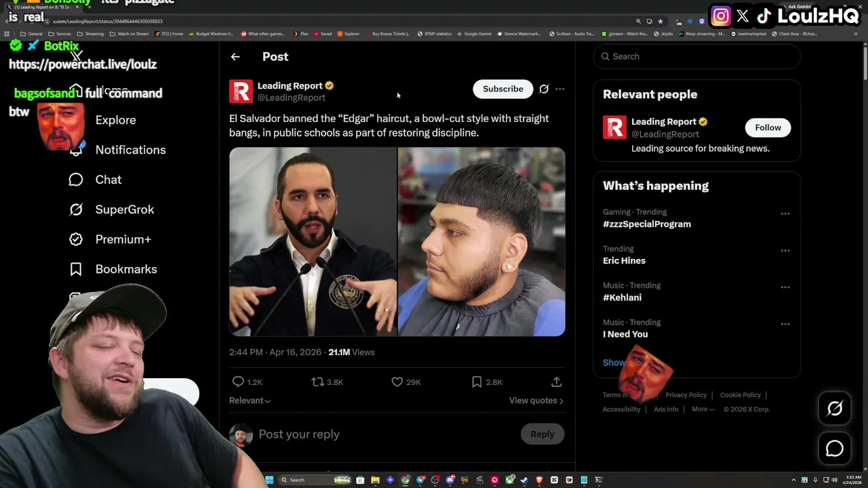Click the Reply button
The height and width of the screenshot is (488, 868).
[x=542, y=434]
